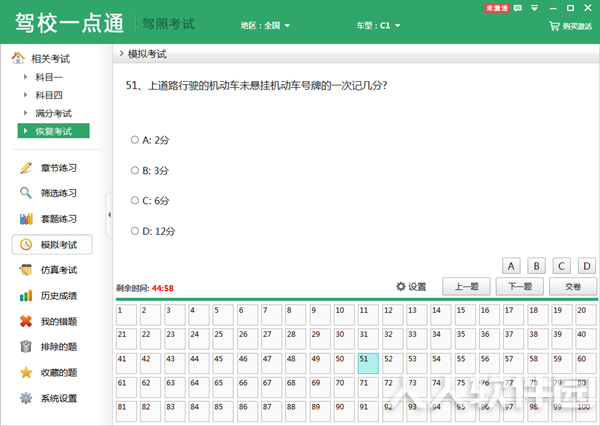Click the C answer button

[x=561, y=266]
